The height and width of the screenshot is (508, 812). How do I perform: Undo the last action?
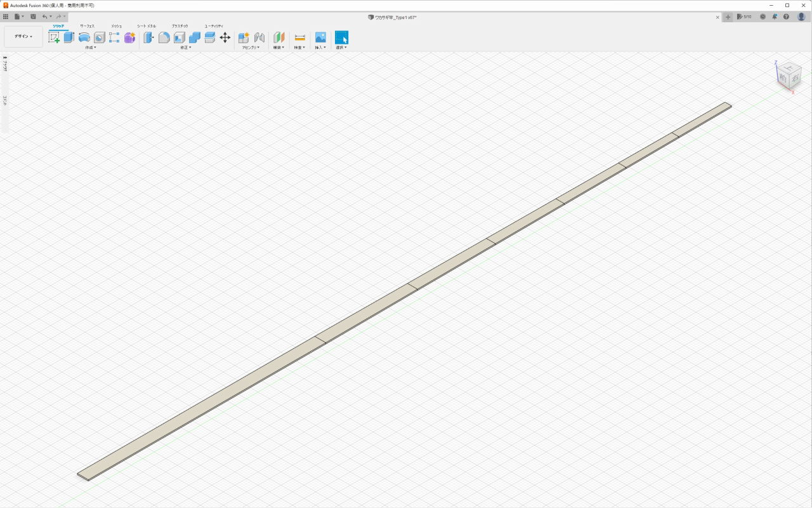coord(45,17)
